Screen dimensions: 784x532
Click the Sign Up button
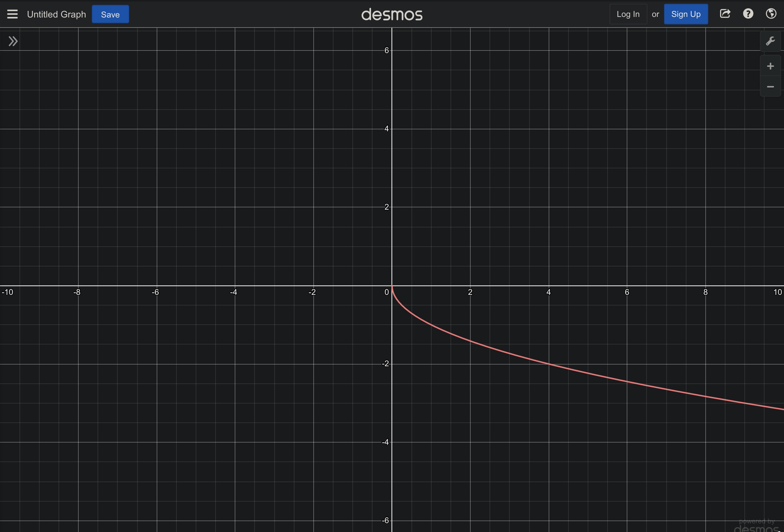pos(686,14)
